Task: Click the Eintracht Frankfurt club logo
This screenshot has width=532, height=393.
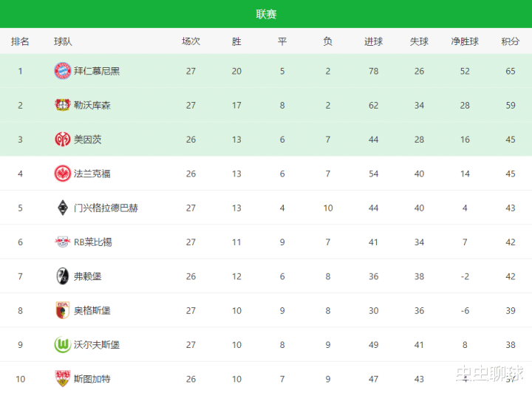Action: [62, 174]
